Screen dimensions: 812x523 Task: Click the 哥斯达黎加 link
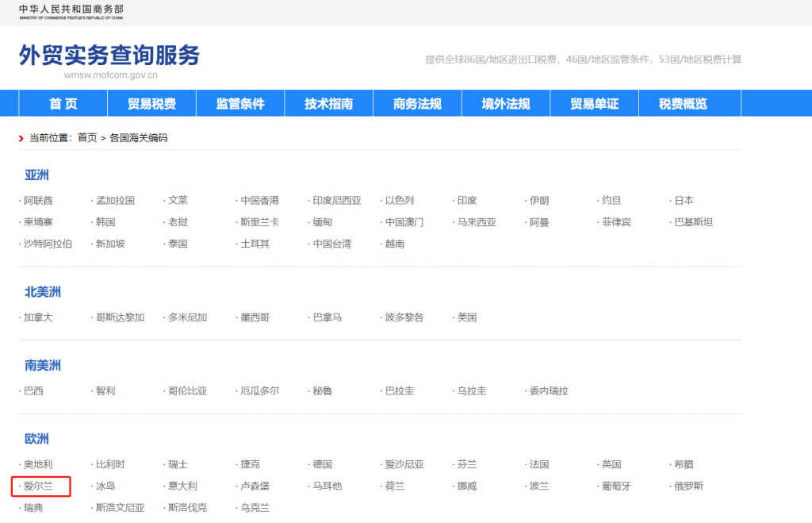pos(120,317)
